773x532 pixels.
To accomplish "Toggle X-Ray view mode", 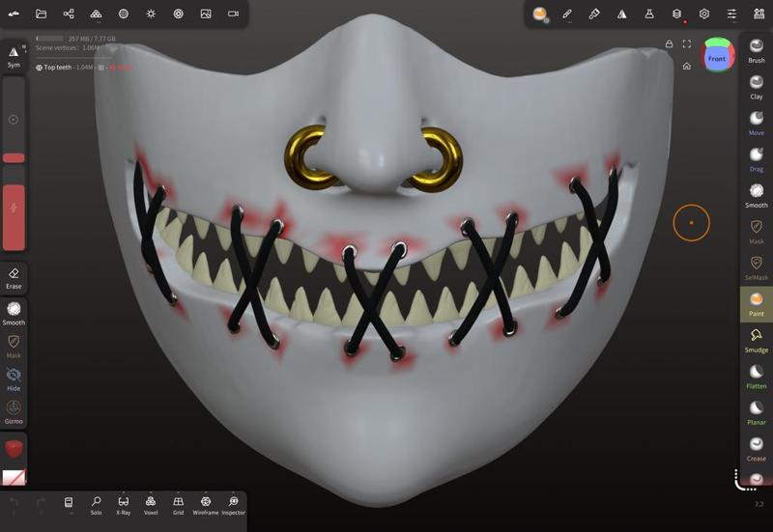I will point(124,505).
